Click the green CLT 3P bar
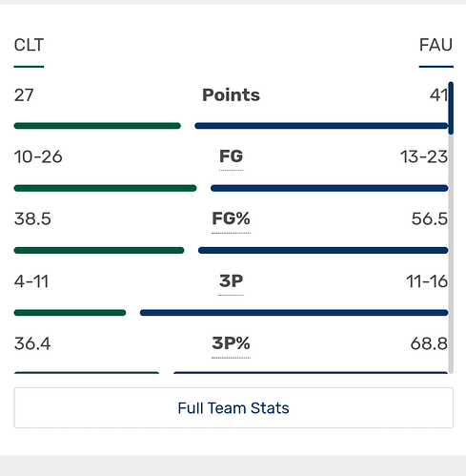The width and height of the screenshot is (466, 476). [x=70, y=313]
